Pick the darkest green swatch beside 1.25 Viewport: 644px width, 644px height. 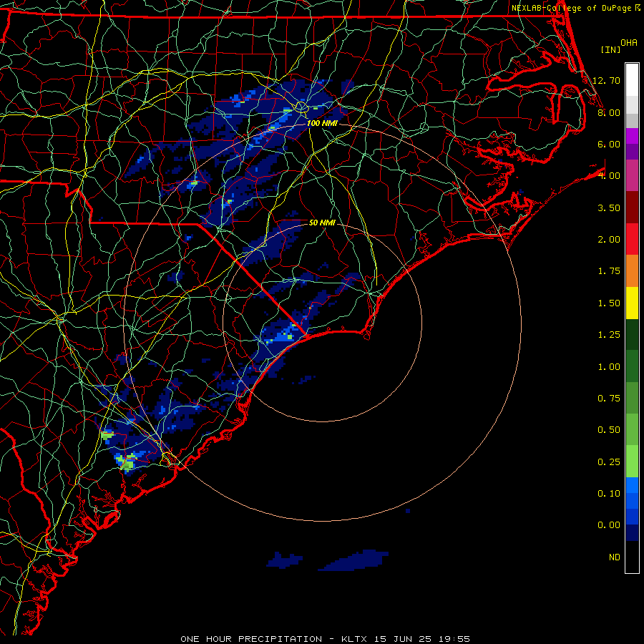click(x=632, y=334)
